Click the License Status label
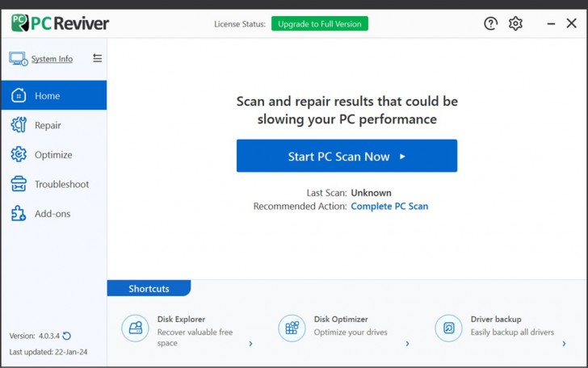588x368 pixels. [240, 24]
